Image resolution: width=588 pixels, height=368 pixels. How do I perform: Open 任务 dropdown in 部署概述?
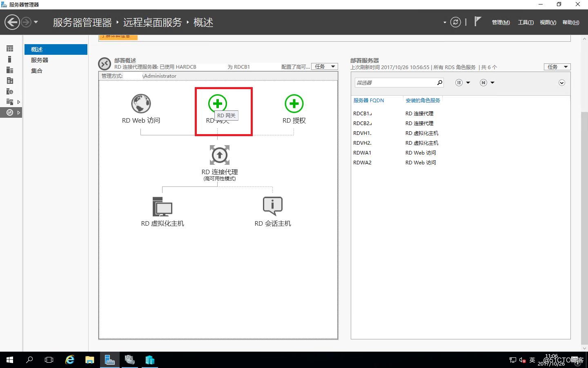(325, 67)
